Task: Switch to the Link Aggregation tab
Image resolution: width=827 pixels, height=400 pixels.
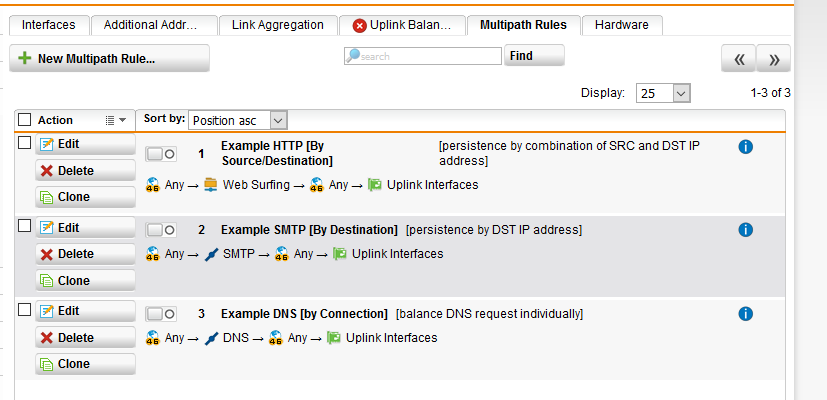Action: 278,25
